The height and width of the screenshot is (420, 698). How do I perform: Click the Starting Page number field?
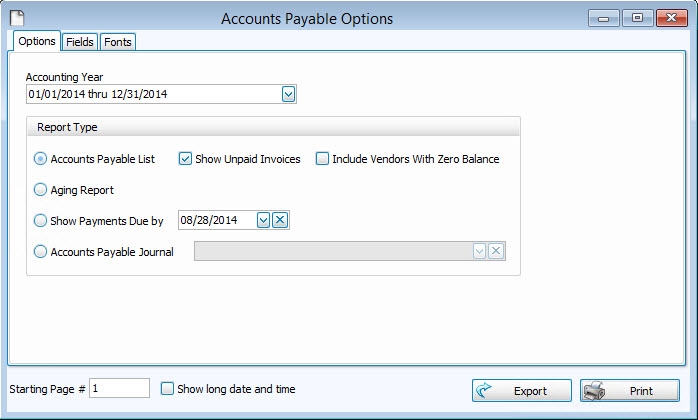119,389
